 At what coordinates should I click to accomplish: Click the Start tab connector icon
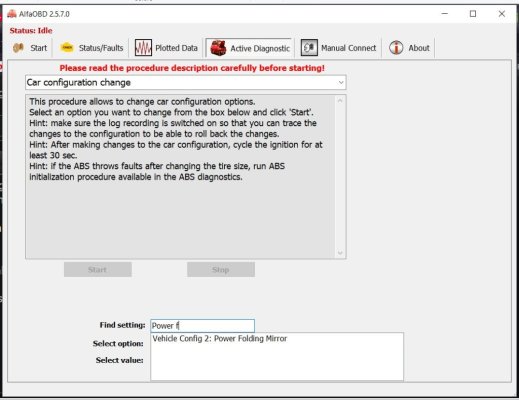click(x=18, y=48)
